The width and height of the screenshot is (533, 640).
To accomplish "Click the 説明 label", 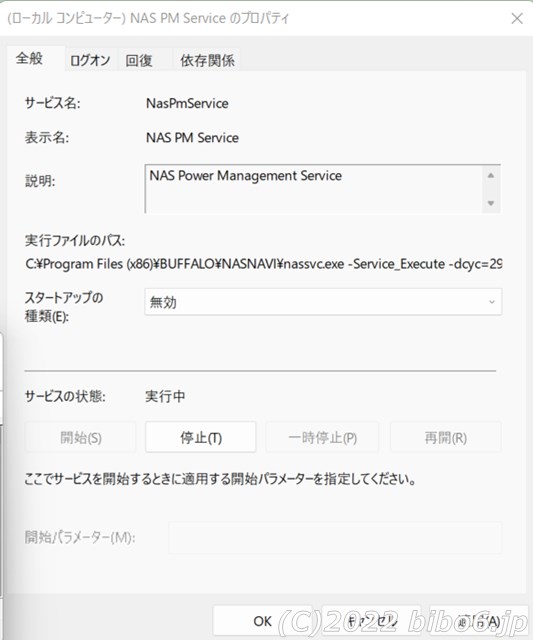I will [40, 180].
